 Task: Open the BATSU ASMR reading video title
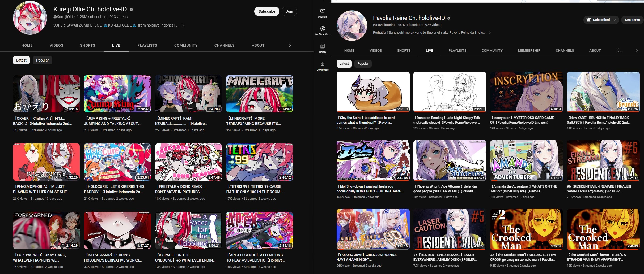pyautogui.click(x=113, y=258)
